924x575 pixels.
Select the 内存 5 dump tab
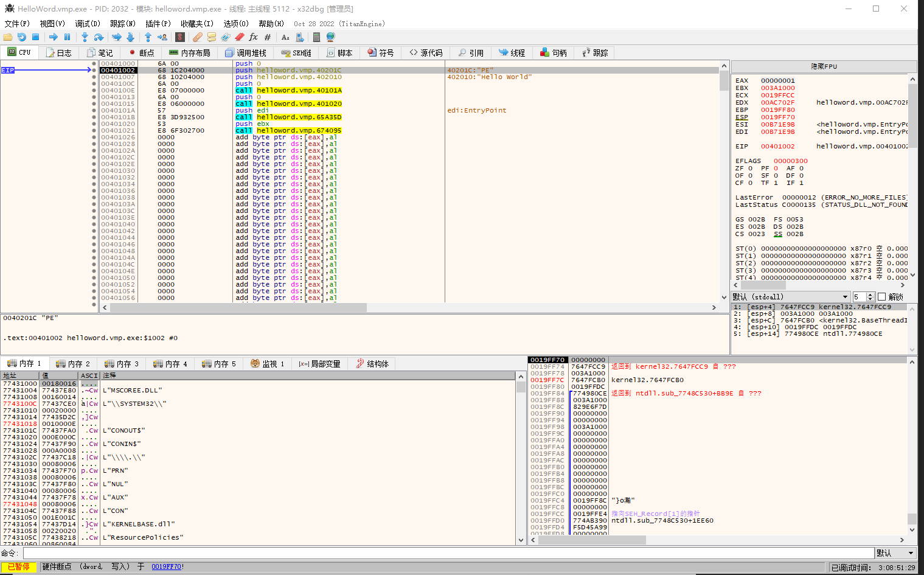(x=219, y=364)
